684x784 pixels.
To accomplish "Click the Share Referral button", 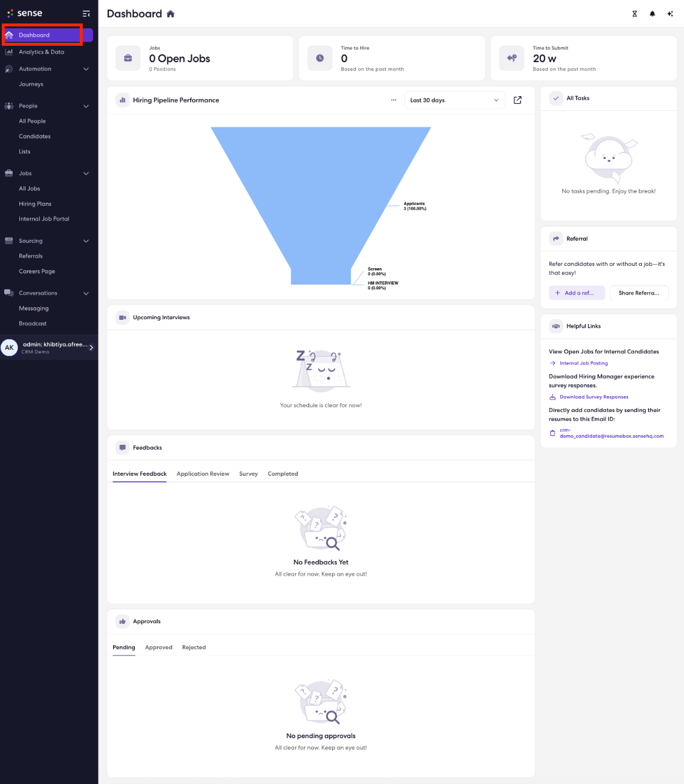I will coord(639,293).
